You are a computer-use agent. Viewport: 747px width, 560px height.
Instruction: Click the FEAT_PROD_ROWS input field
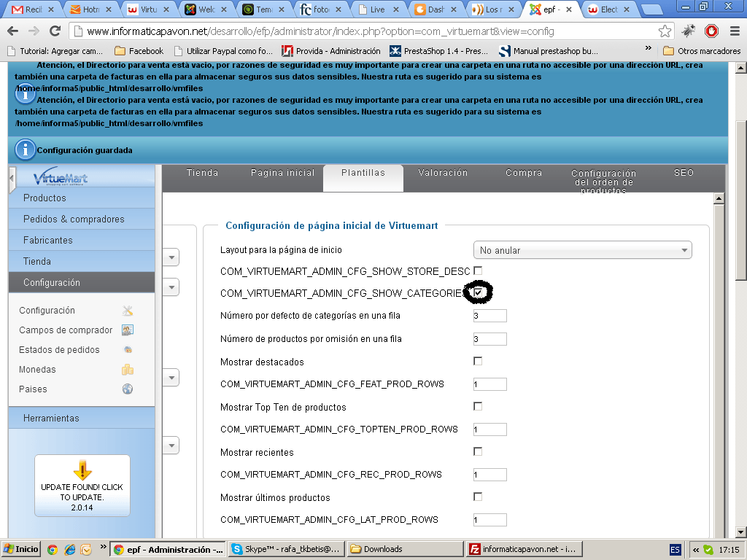(489, 384)
